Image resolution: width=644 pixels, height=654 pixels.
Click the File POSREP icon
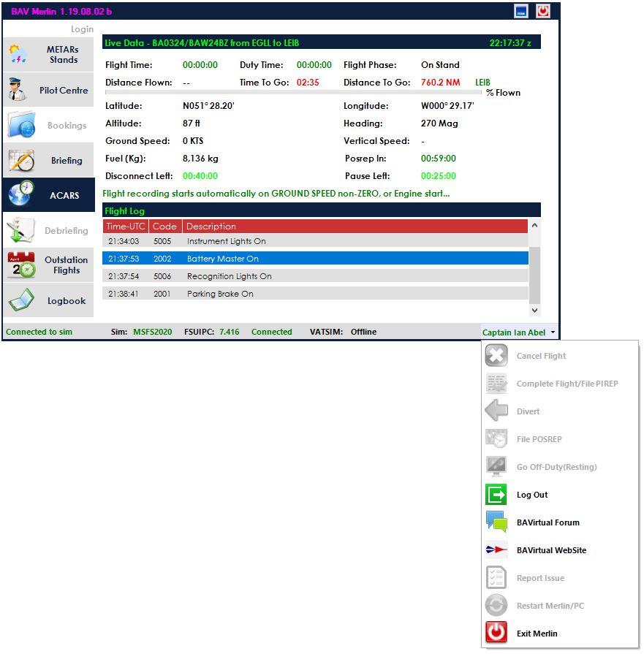(496, 438)
